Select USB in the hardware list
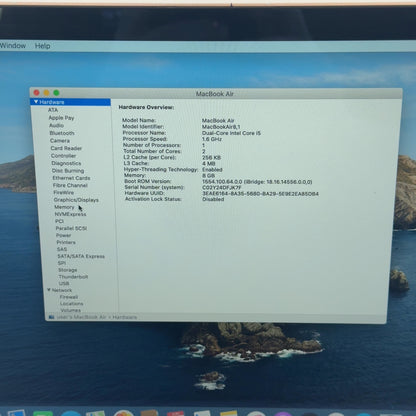The width and height of the screenshot is (416, 416). click(x=64, y=284)
